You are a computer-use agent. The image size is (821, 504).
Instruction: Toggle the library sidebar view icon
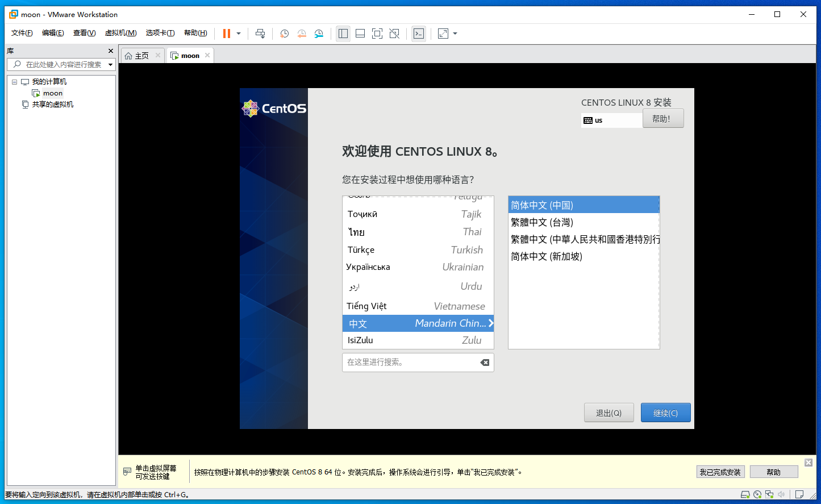pyautogui.click(x=343, y=34)
